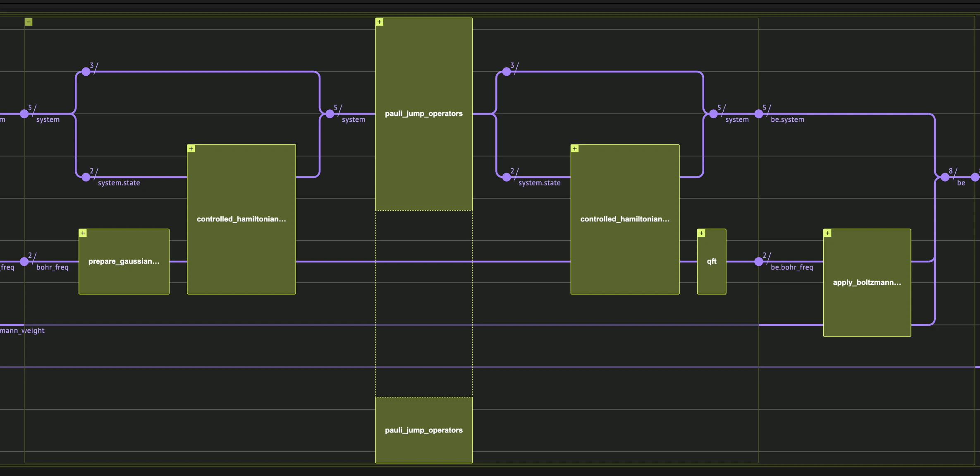Click the left 5-qubit system input node
The image size is (980, 476).
pos(24,114)
